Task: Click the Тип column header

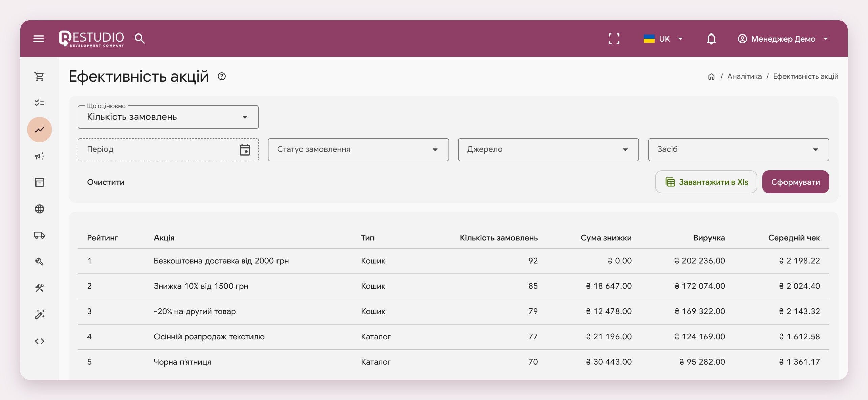Action: point(367,238)
